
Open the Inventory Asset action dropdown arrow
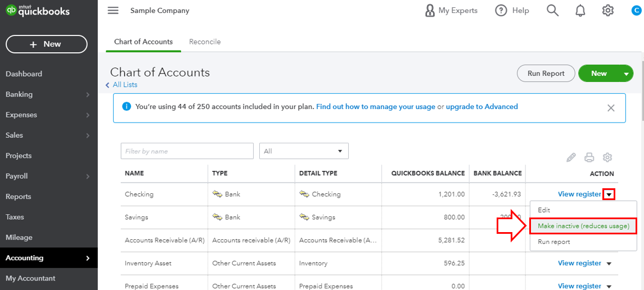click(609, 264)
